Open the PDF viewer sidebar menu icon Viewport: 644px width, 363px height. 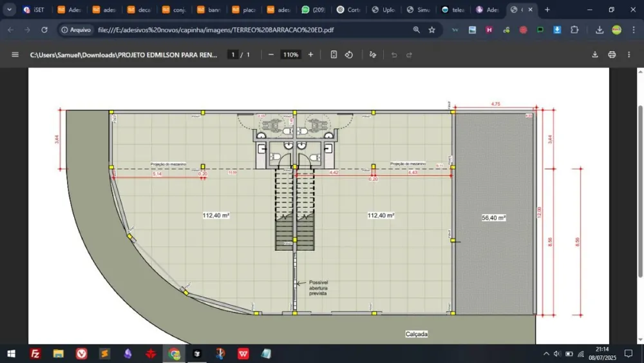[15, 55]
